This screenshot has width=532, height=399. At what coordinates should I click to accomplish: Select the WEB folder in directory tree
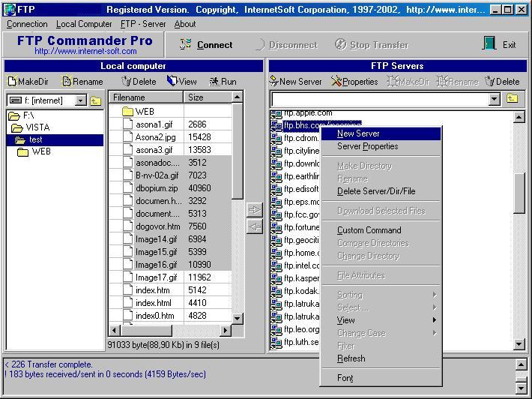pyautogui.click(x=40, y=151)
